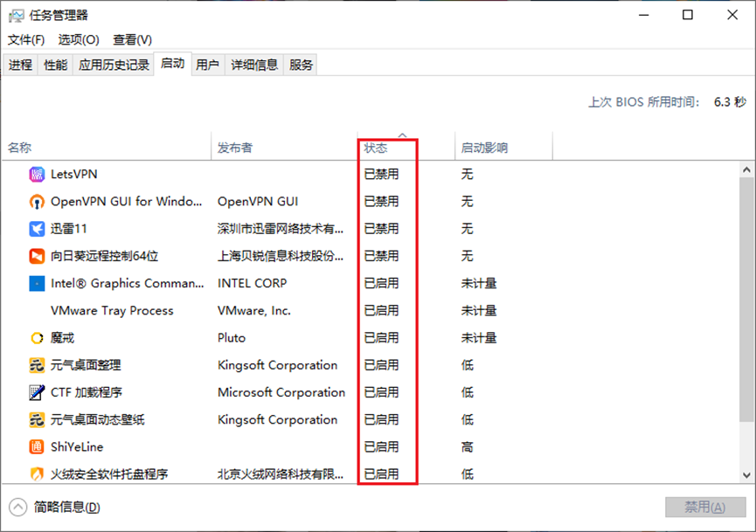This screenshot has width=756, height=532.
Task: Click the OpenVPN GUI startup icon
Action: [x=37, y=202]
